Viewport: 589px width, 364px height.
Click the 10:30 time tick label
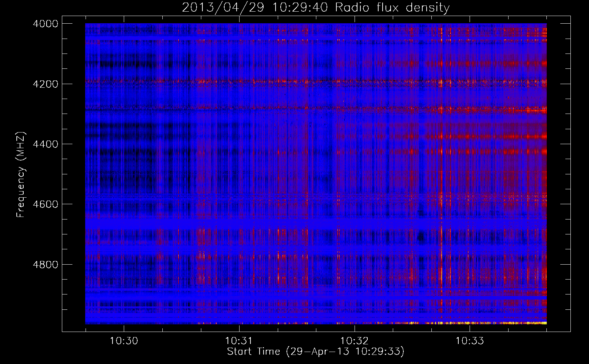(124, 341)
